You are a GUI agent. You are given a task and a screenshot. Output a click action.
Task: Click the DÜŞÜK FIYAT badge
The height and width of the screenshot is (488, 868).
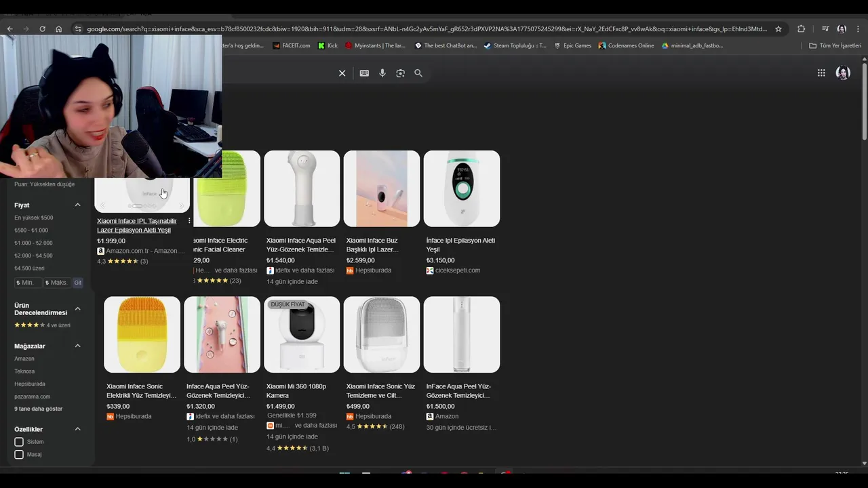coord(288,305)
